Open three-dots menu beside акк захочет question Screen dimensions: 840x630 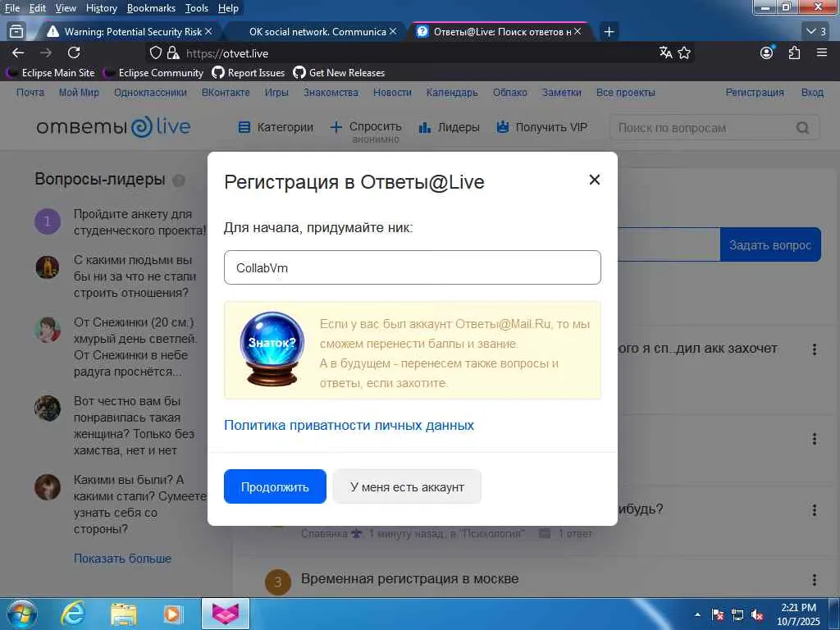[x=815, y=349]
